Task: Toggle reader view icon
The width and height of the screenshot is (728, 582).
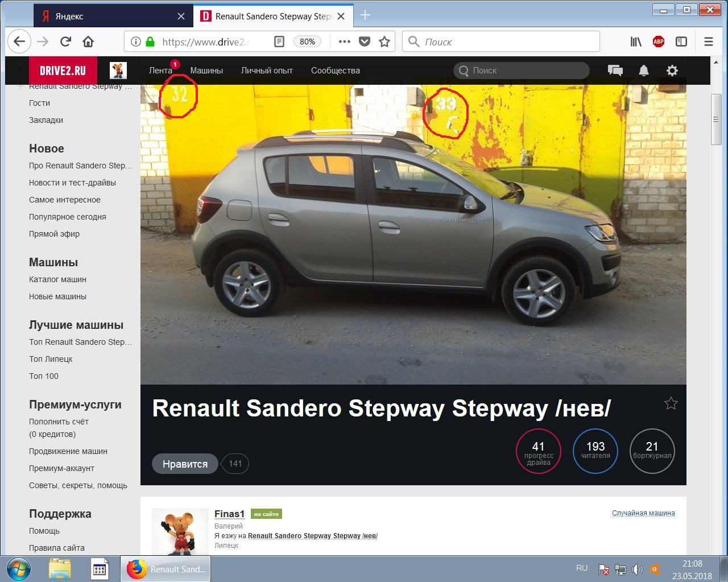Action: click(x=279, y=42)
